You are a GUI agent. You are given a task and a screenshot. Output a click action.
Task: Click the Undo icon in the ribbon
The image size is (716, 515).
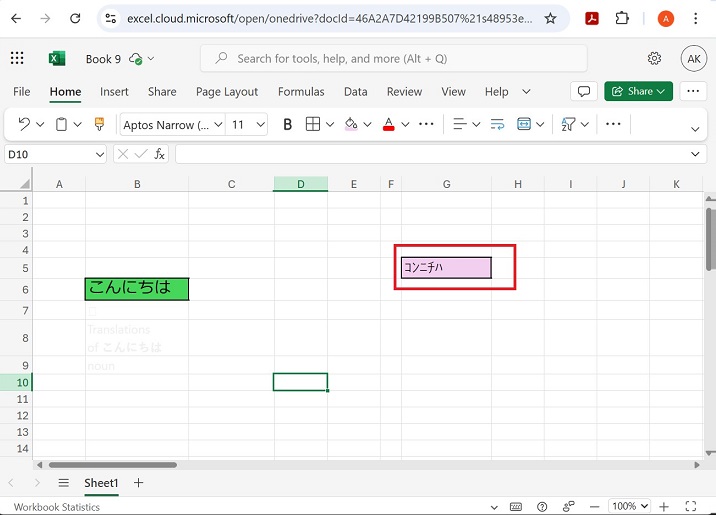24,124
